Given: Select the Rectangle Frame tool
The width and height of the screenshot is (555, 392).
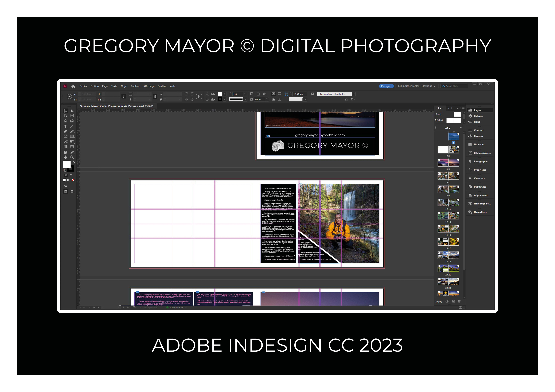Looking at the screenshot, I should [65, 136].
